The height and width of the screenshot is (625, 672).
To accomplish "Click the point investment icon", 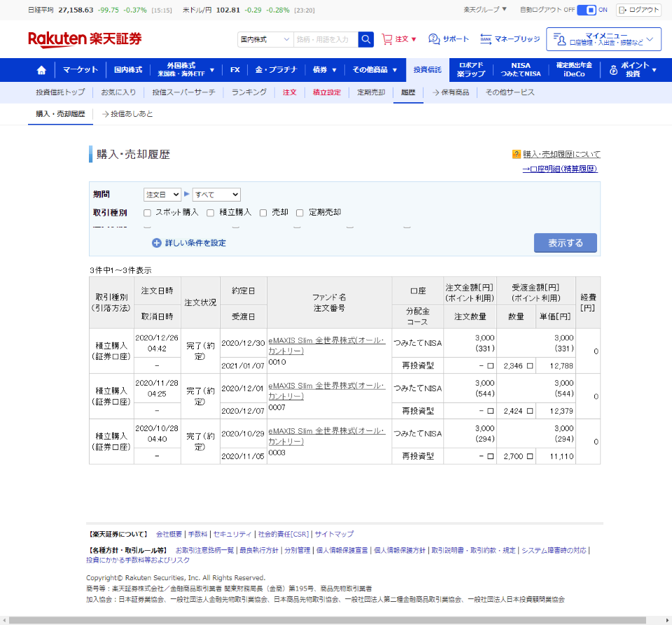I will (614, 70).
